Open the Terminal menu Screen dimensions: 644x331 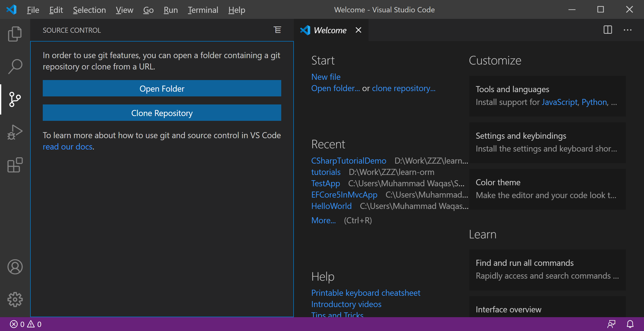(x=203, y=10)
